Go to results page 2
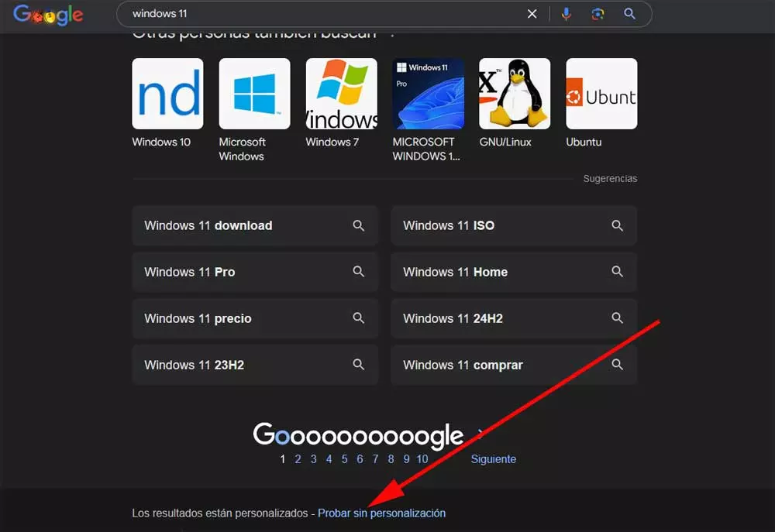 point(298,459)
